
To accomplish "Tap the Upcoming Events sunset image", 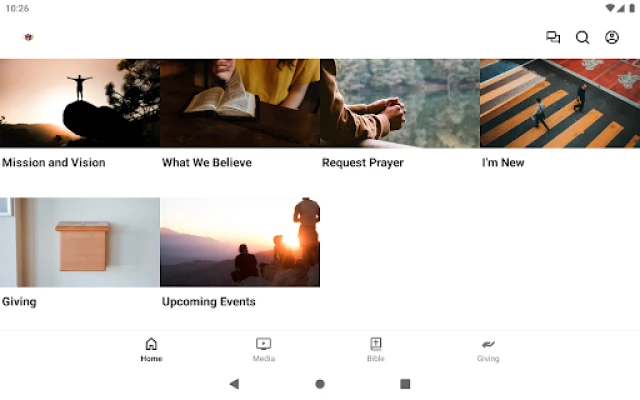I will pyautogui.click(x=240, y=242).
